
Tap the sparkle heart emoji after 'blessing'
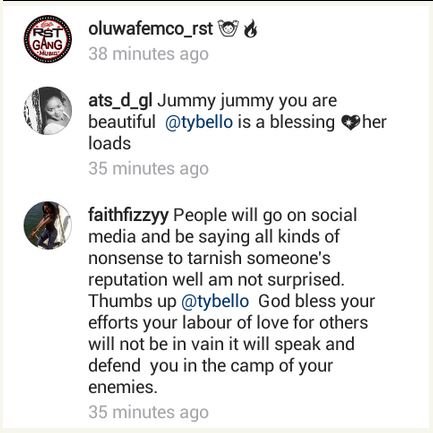351,122
